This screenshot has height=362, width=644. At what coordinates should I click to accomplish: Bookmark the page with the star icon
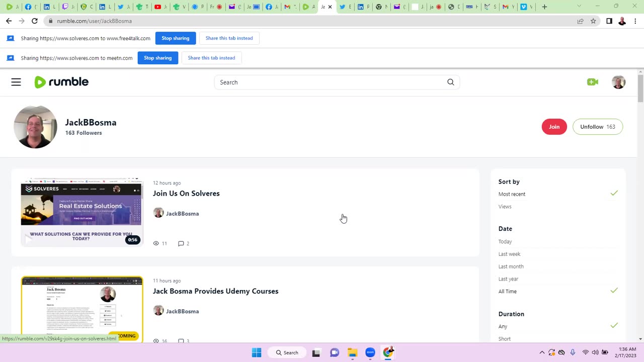[x=593, y=21]
